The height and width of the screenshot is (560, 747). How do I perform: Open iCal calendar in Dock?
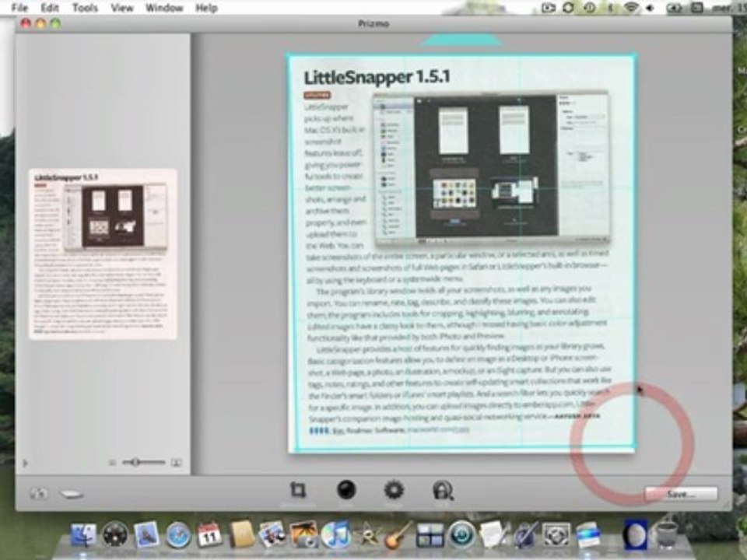point(209,535)
